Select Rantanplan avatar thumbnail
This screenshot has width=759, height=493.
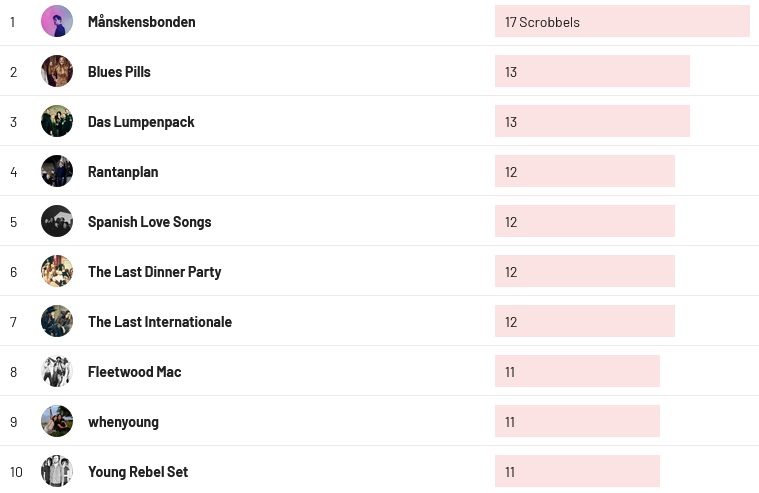pyautogui.click(x=57, y=171)
